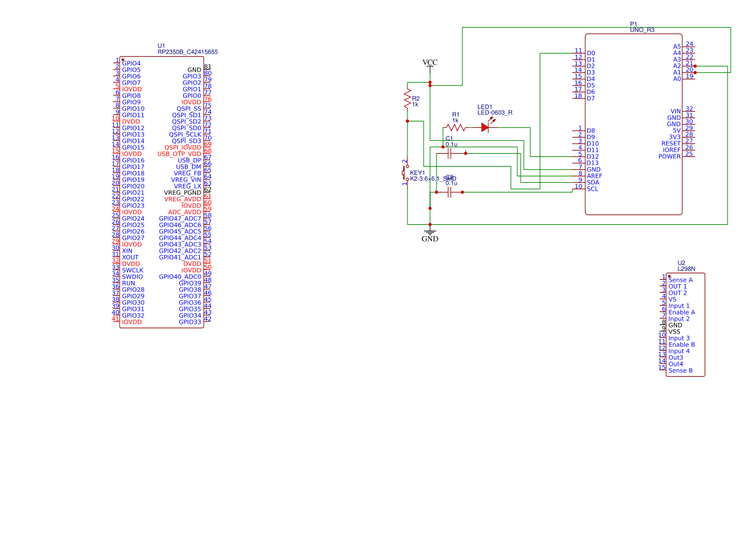Click the GPIO4 pin label on U1

[x=131, y=63]
